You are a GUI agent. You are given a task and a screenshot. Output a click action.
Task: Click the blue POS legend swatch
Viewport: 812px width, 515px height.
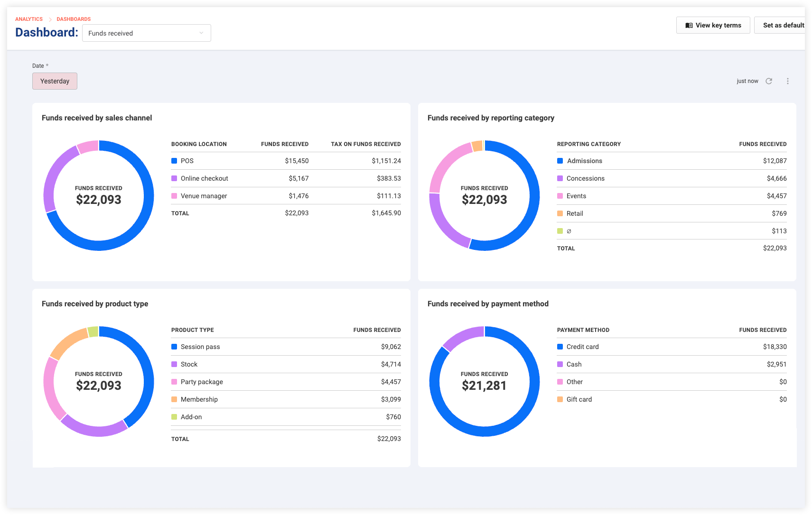click(x=174, y=161)
